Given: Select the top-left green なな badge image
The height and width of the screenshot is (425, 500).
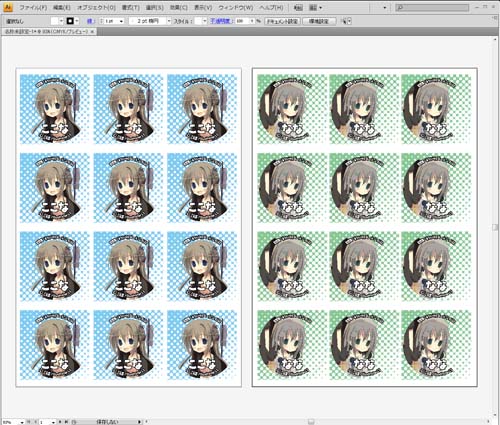Looking at the screenshot, I should tap(291, 109).
